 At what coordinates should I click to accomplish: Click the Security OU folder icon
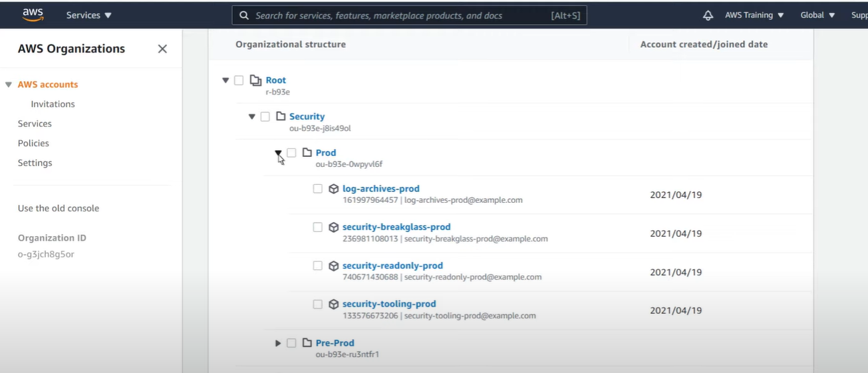281,116
